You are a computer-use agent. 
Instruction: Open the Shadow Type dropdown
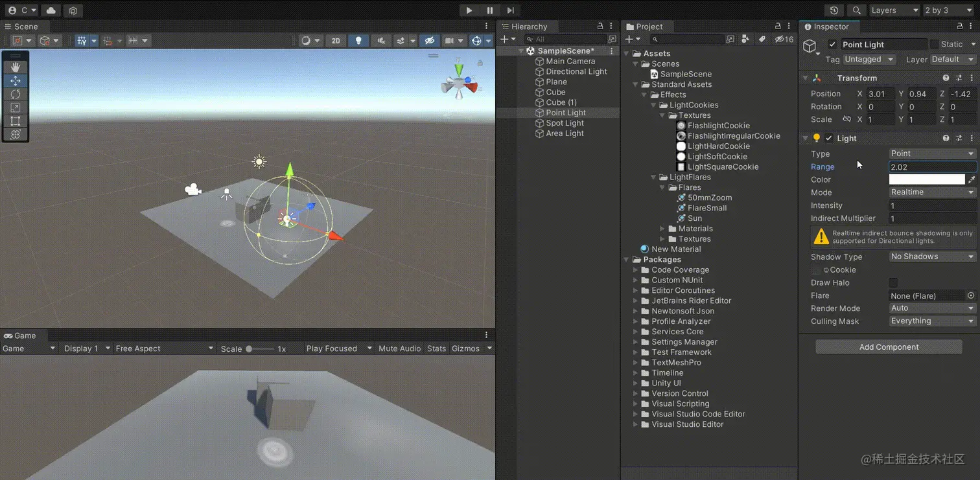931,257
